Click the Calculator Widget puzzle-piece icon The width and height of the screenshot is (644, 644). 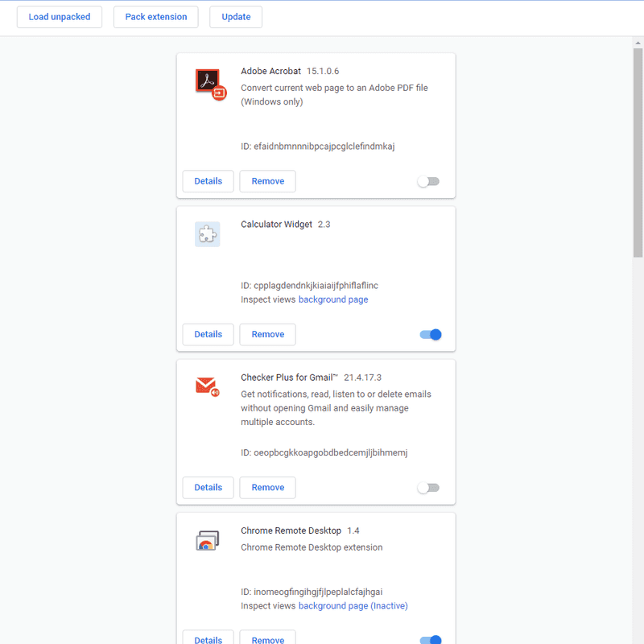(208, 234)
